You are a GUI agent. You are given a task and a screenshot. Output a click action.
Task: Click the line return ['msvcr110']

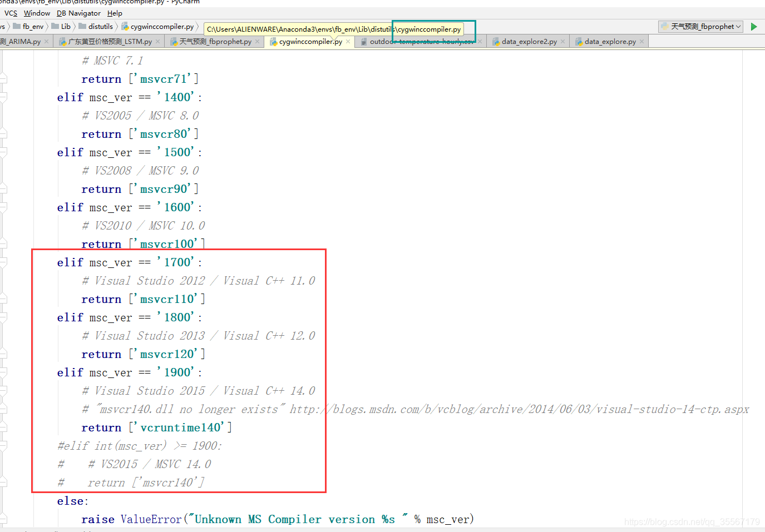coord(144,299)
